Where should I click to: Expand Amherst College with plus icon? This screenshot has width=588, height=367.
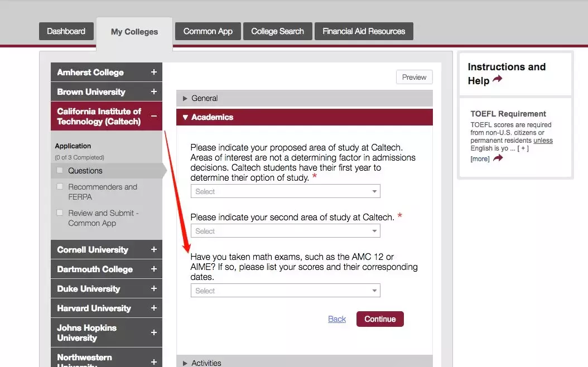(x=153, y=73)
